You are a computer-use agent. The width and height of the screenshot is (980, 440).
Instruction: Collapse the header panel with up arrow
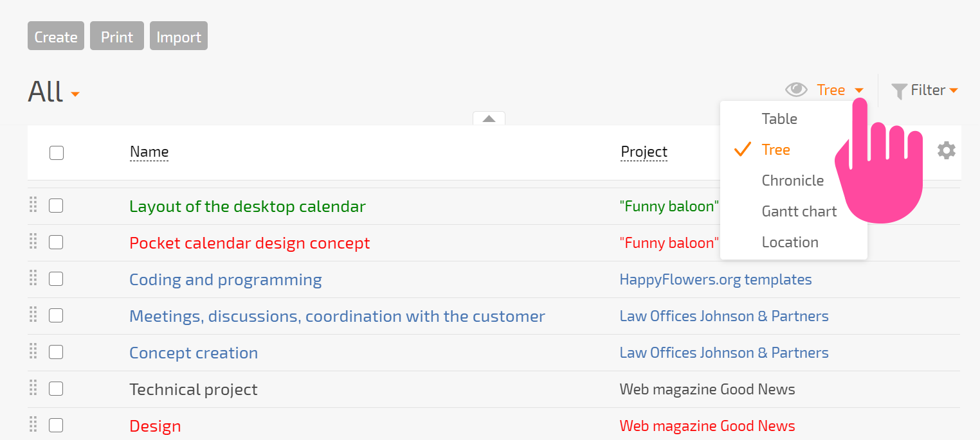(489, 118)
